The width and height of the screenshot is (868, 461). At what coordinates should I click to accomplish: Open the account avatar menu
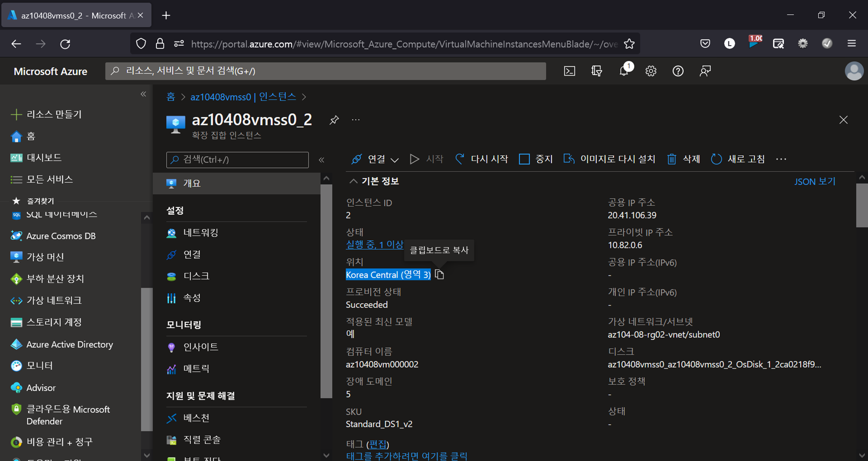pyautogui.click(x=854, y=71)
